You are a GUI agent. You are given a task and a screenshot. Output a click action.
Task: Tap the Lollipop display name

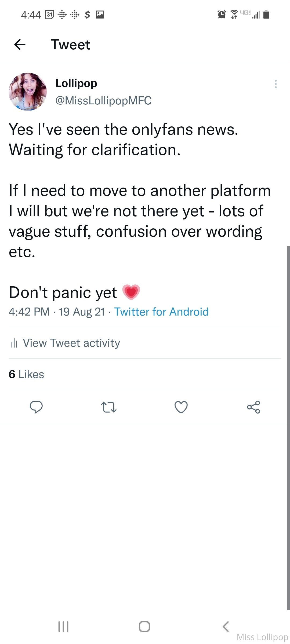76,83
